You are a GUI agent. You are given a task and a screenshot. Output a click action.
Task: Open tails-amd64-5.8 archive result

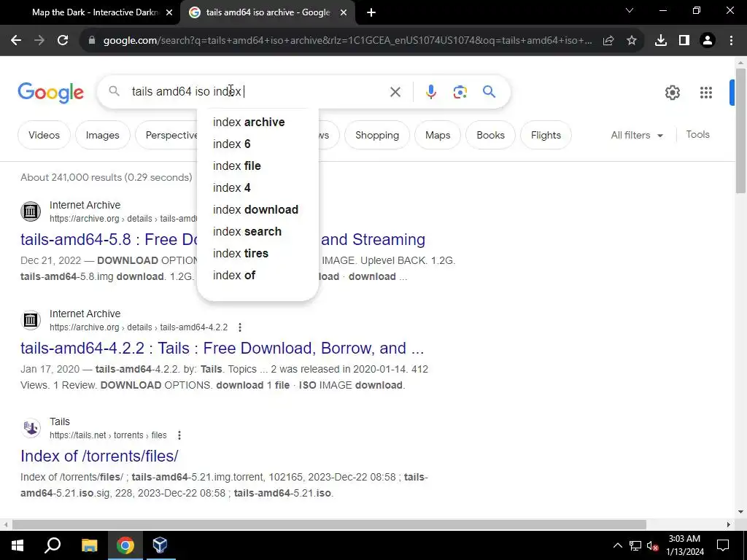tap(109, 239)
